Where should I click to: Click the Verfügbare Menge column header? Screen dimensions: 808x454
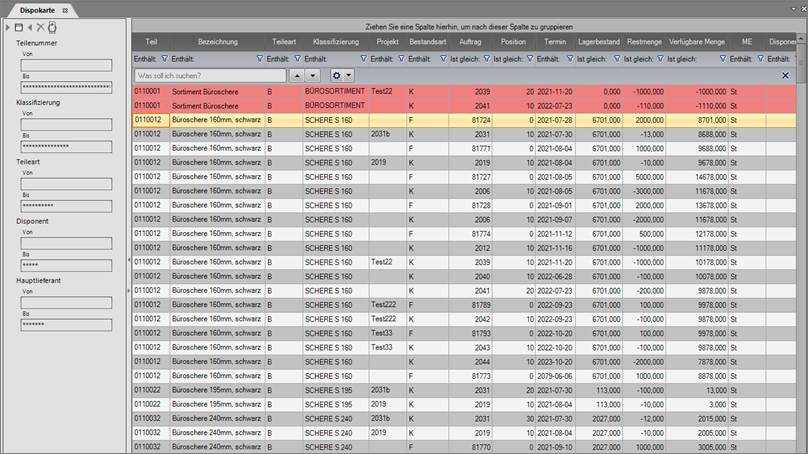(696, 43)
